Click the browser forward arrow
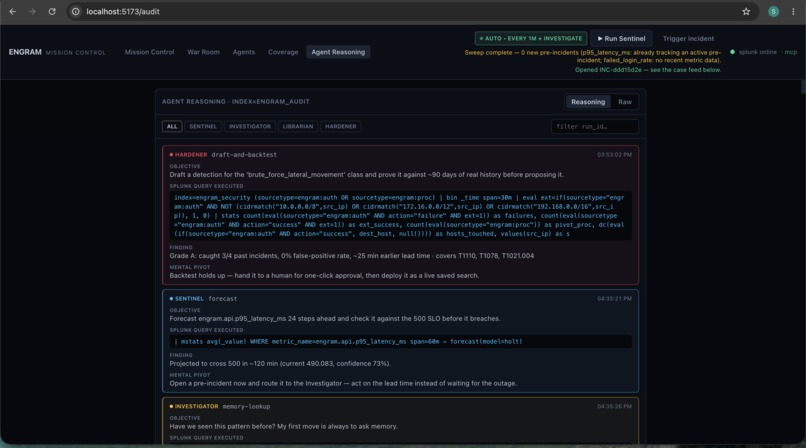 [x=32, y=11]
